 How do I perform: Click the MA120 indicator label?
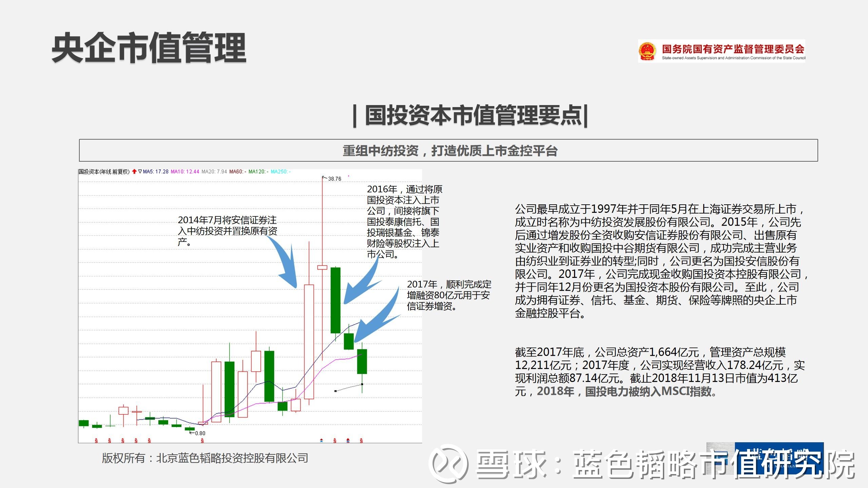point(258,171)
